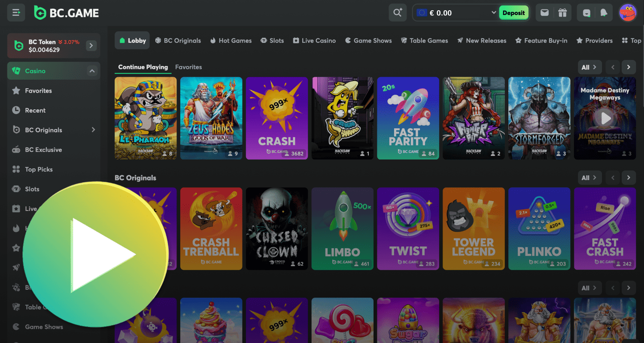Switch to Continue Playing sub-tab
Viewport: 644px width, 343px height.
(x=143, y=67)
